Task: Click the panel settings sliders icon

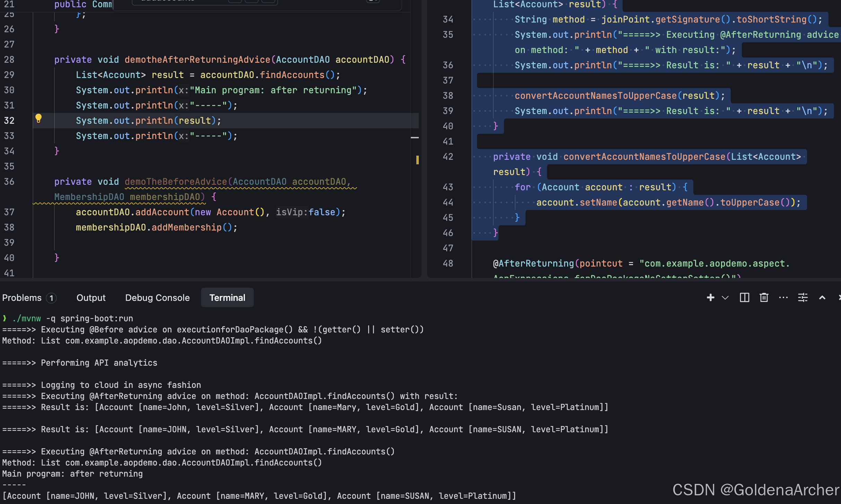Action: point(803,298)
